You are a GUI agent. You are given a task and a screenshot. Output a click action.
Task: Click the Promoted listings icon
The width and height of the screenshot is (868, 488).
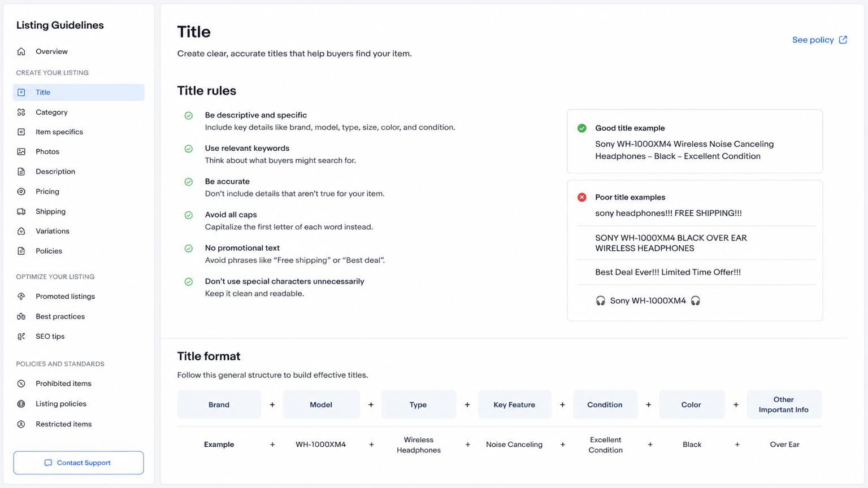click(21, 297)
